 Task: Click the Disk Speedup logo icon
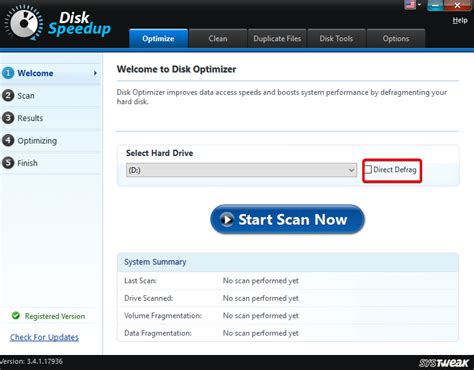pos(23,23)
